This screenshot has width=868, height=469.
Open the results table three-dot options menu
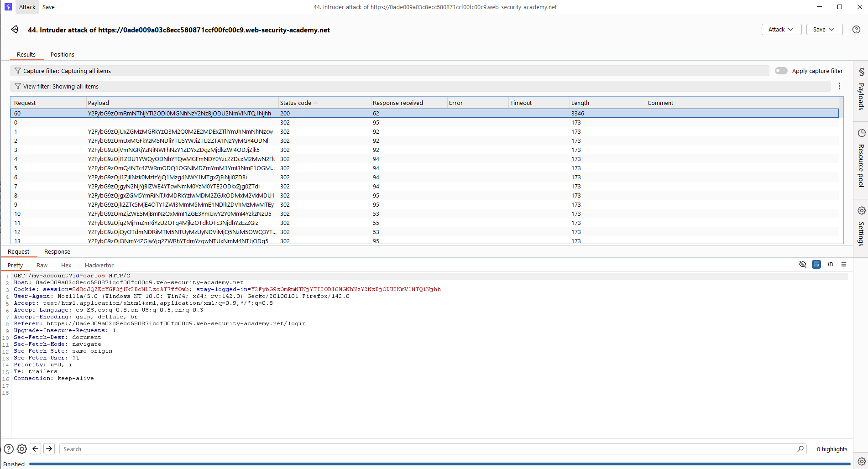coord(839,86)
